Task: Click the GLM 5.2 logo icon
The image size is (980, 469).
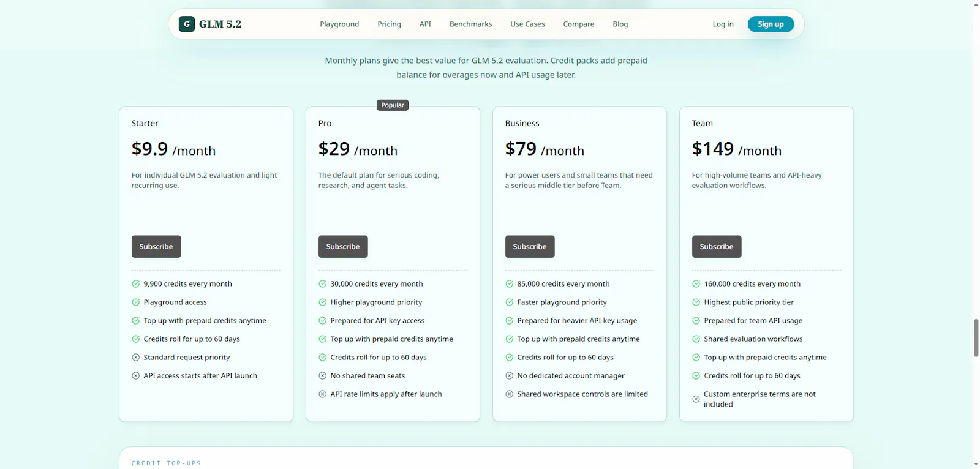Action: pos(187,24)
